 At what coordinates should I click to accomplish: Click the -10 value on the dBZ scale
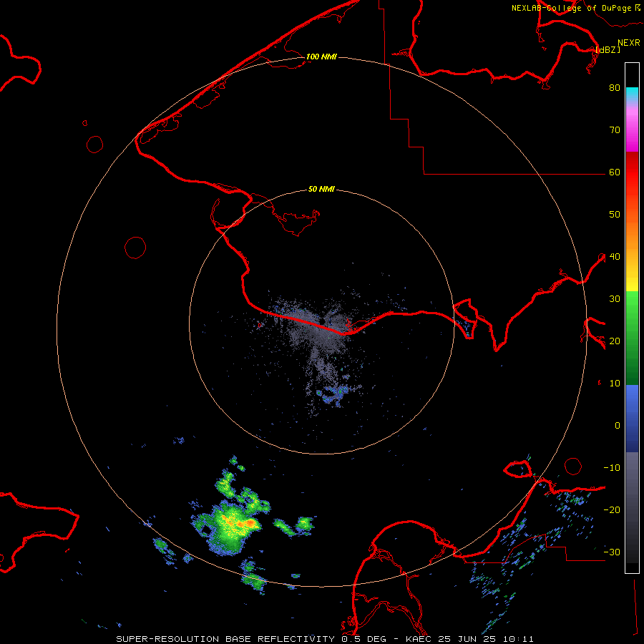(612, 468)
